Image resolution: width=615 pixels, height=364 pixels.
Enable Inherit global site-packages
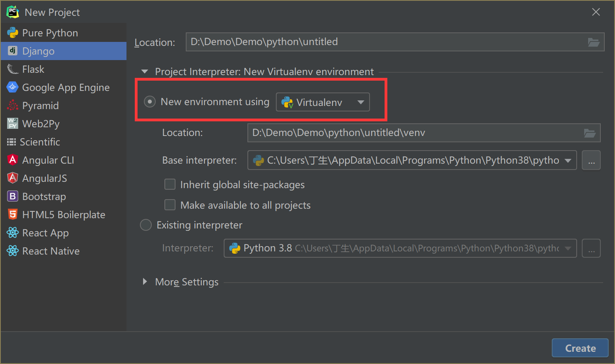pos(170,184)
